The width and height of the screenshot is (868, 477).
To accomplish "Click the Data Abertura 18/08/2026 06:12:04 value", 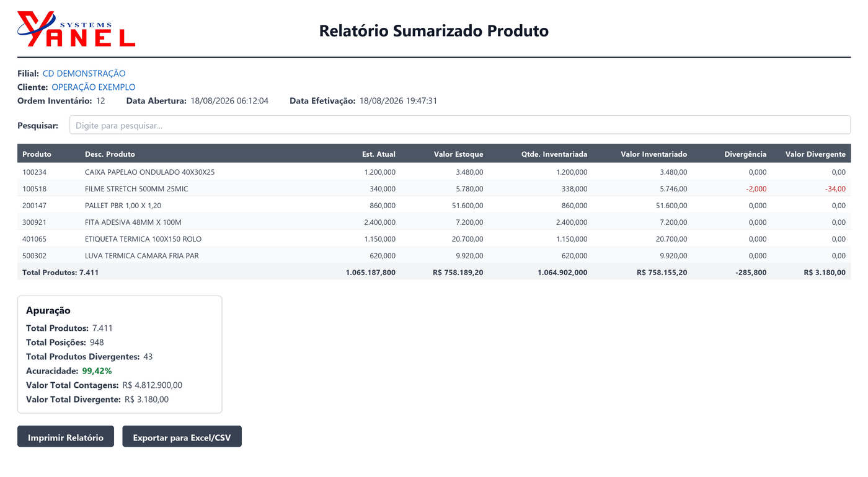I will click(x=229, y=101).
